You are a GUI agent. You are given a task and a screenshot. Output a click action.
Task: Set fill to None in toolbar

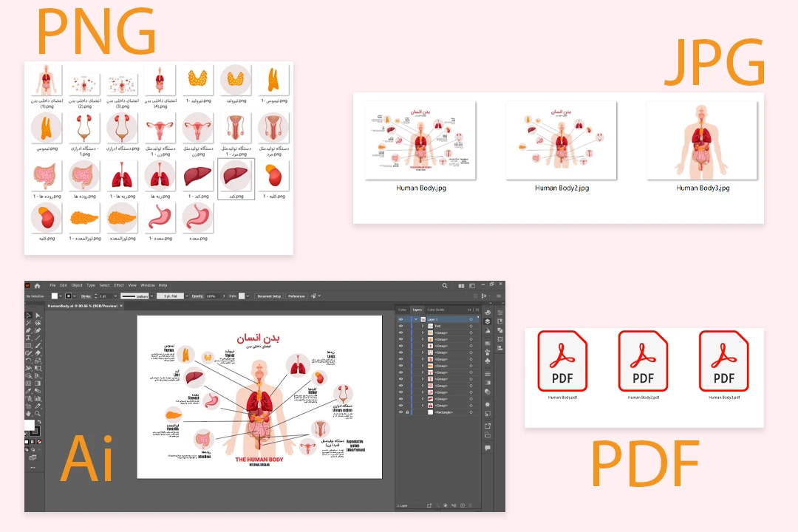(x=39, y=442)
